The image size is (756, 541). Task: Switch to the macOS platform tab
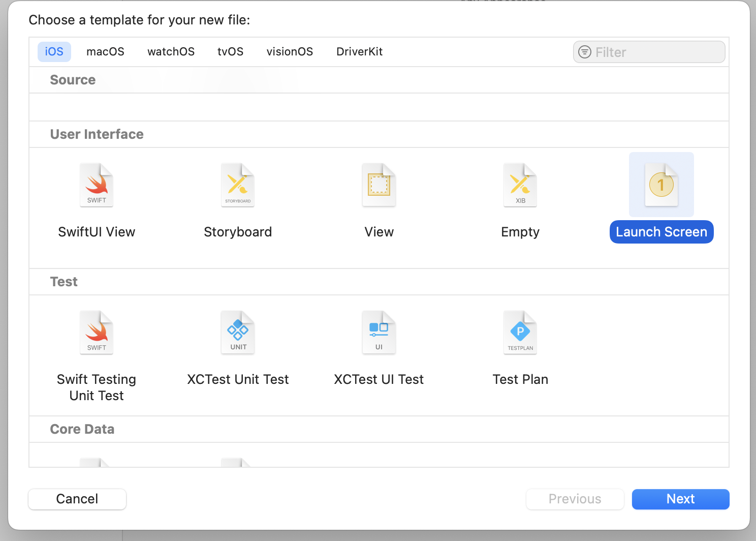click(x=105, y=52)
